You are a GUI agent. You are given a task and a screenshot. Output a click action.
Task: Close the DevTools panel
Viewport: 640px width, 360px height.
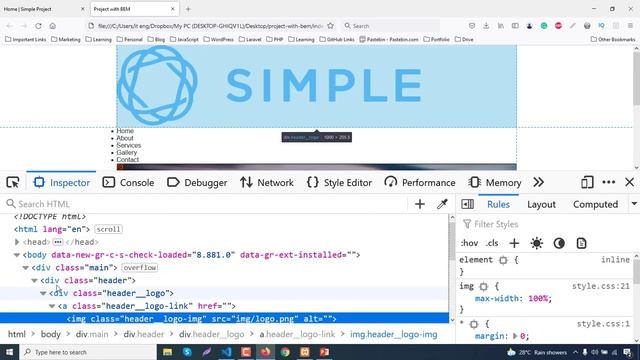click(x=629, y=182)
